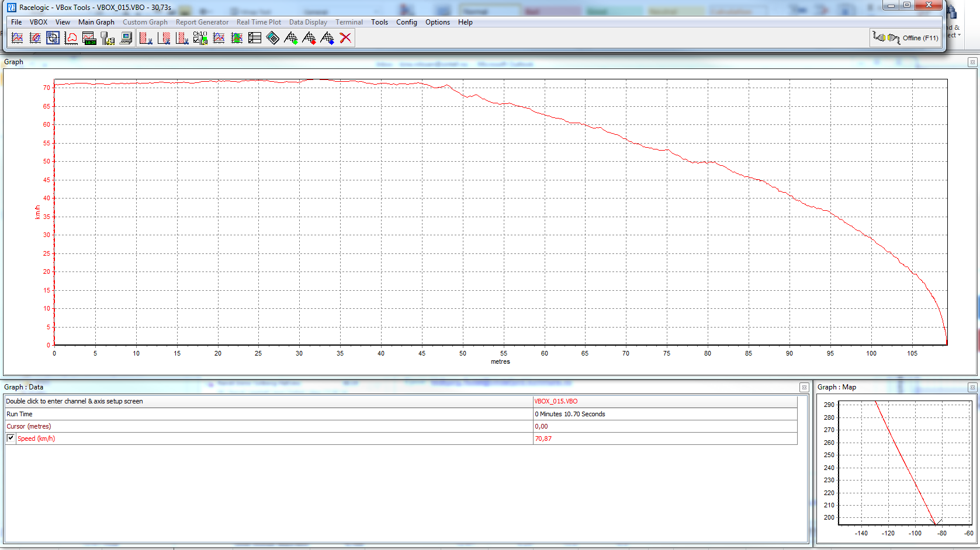Click the Graph panel corner button
Screen dimensions: 980x550
click(x=972, y=62)
